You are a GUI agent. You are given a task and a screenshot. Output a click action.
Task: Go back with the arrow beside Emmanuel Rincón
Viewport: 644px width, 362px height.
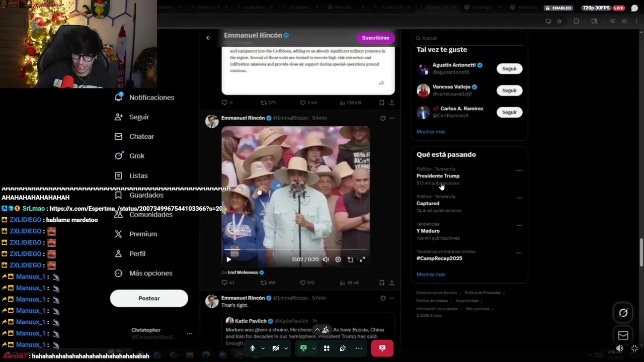(208, 38)
